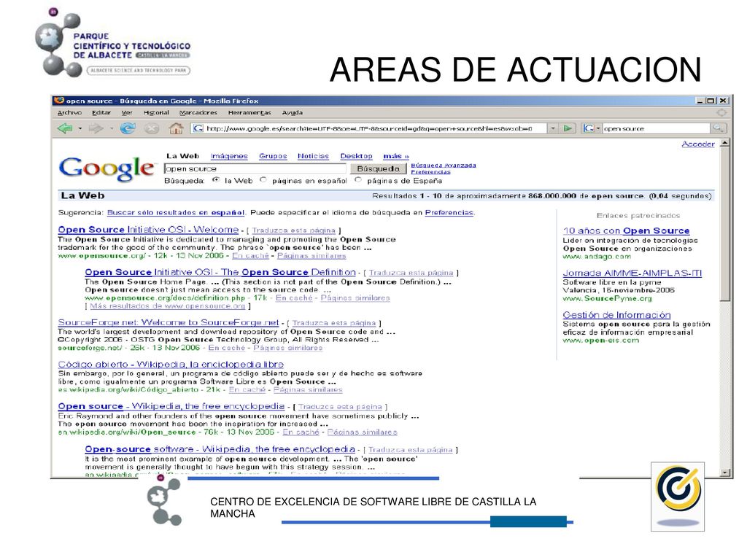Open 'Open Source Initiative OSI - Welcome' result
Viewport: 747px width, 560px height.
pyautogui.click(x=148, y=230)
